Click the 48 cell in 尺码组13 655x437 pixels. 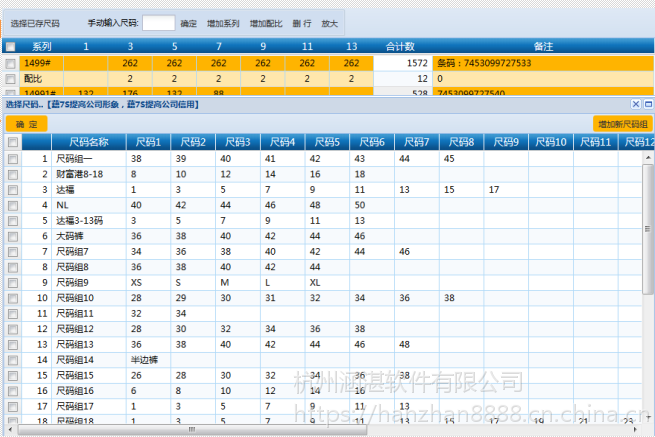coord(416,344)
